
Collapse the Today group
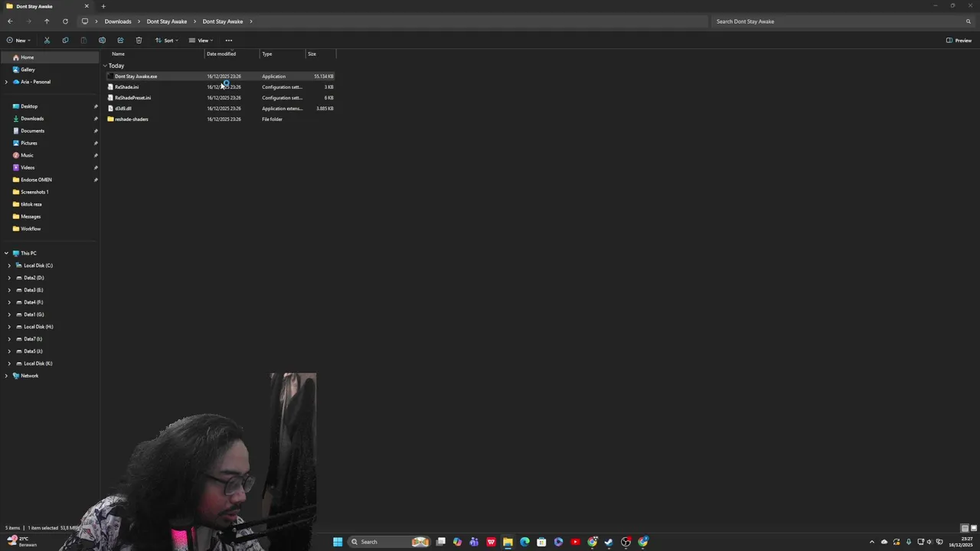(x=106, y=66)
